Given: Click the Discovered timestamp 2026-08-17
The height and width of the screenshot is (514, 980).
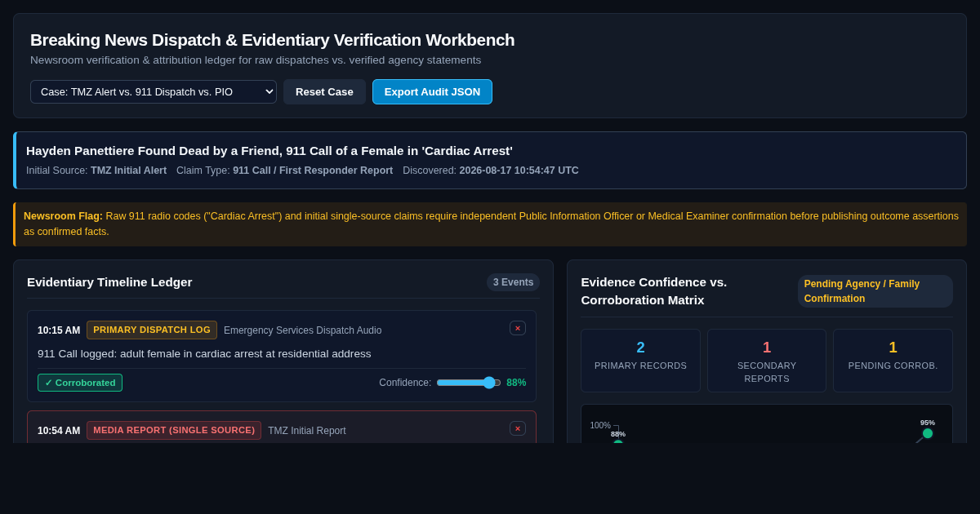Looking at the screenshot, I should (x=519, y=171).
